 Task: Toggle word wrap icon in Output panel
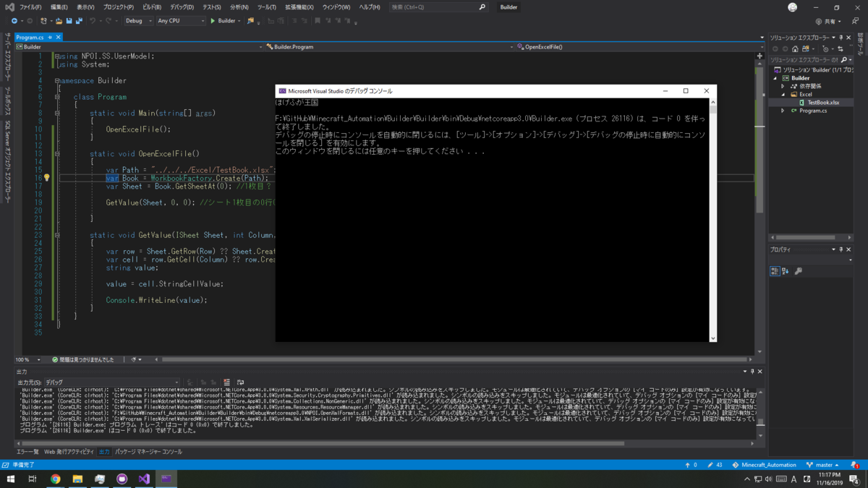241,382
